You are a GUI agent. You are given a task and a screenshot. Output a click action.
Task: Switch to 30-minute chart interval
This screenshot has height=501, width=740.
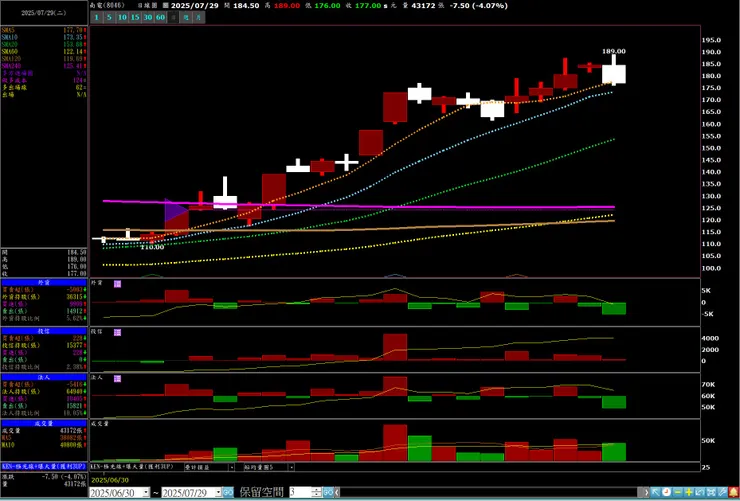point(148,17)
